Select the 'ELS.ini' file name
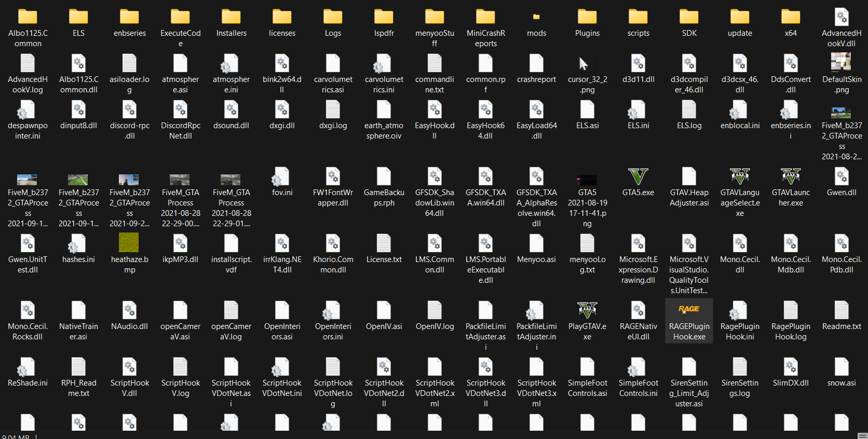Image resolution: width=868 pixels, height=439 pixels. point(639,126)
